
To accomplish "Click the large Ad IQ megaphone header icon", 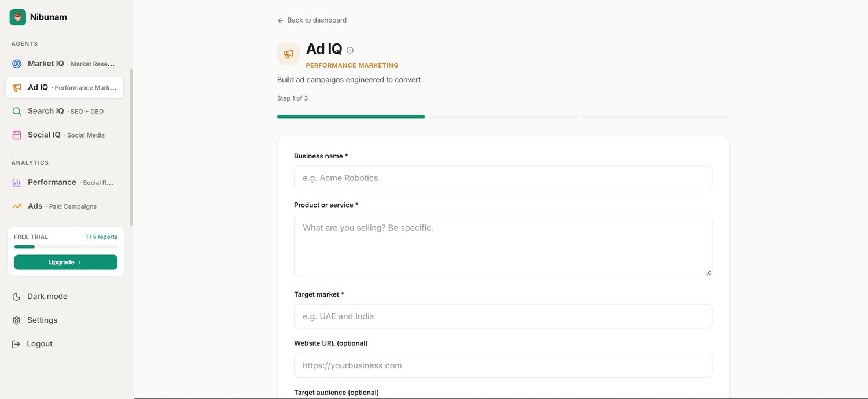I will click(288, 54).
